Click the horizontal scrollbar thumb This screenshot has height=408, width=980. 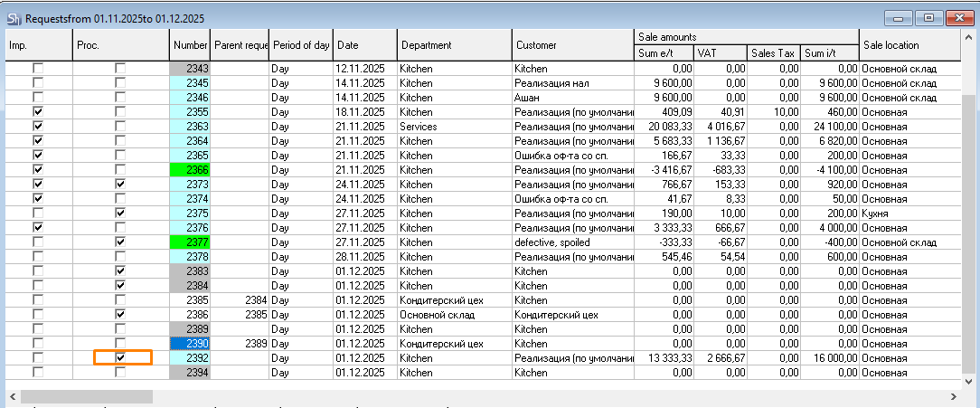pyautogui.click(x=87, y=396)
